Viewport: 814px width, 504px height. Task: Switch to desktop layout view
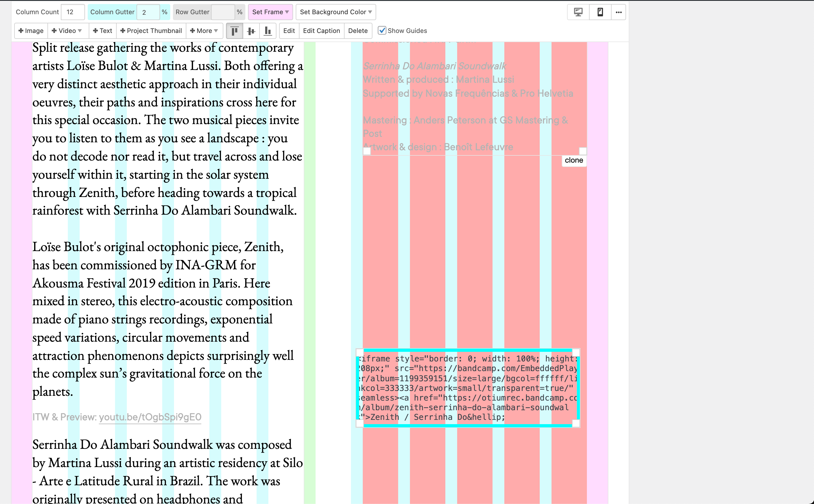point(578,12)
